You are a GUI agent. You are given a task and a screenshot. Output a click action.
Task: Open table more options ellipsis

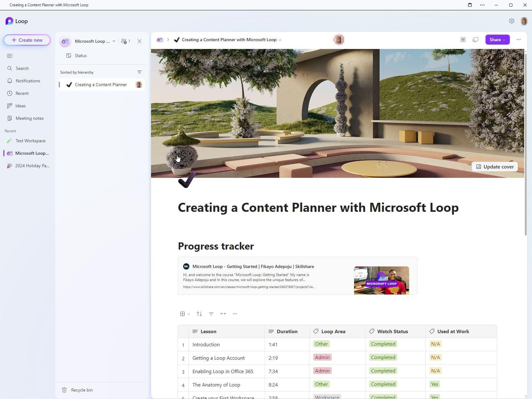235,314
